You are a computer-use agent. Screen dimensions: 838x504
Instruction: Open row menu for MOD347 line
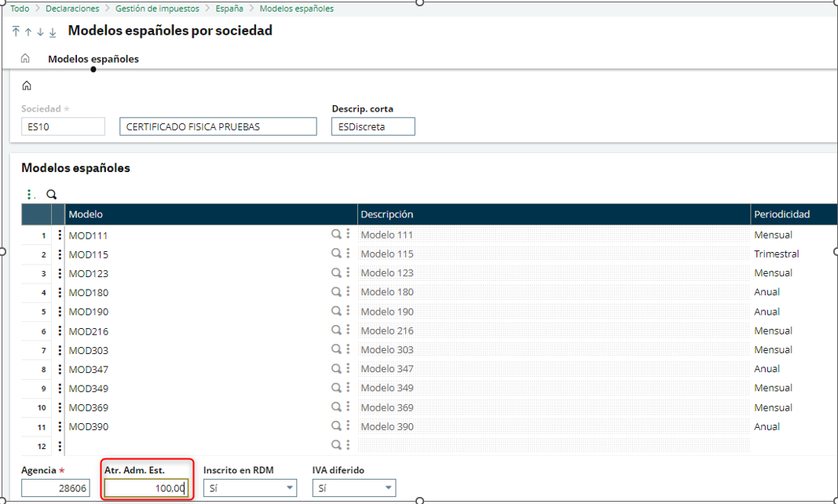60,369
